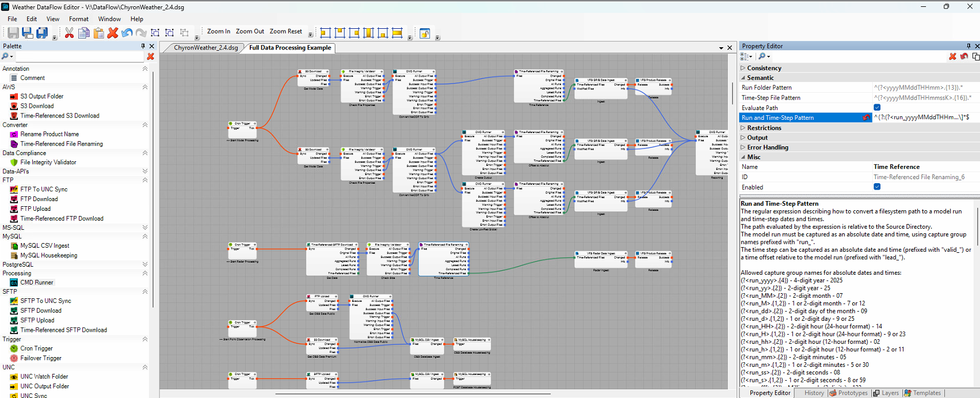Click the Save As toolbar icon
The height and width of the screenshot is (398, 980).
point(27,33)
